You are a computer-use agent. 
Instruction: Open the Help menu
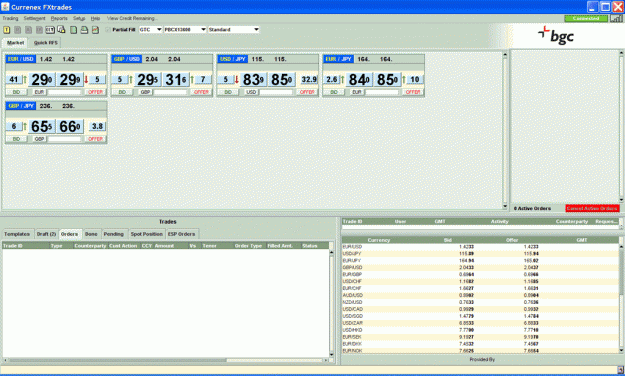(95, 18)
